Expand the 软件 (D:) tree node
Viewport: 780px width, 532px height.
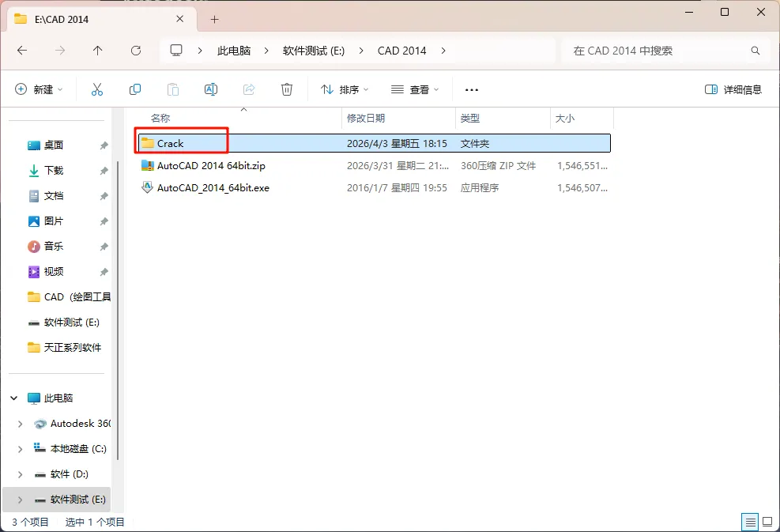click(x=20, y=475)
